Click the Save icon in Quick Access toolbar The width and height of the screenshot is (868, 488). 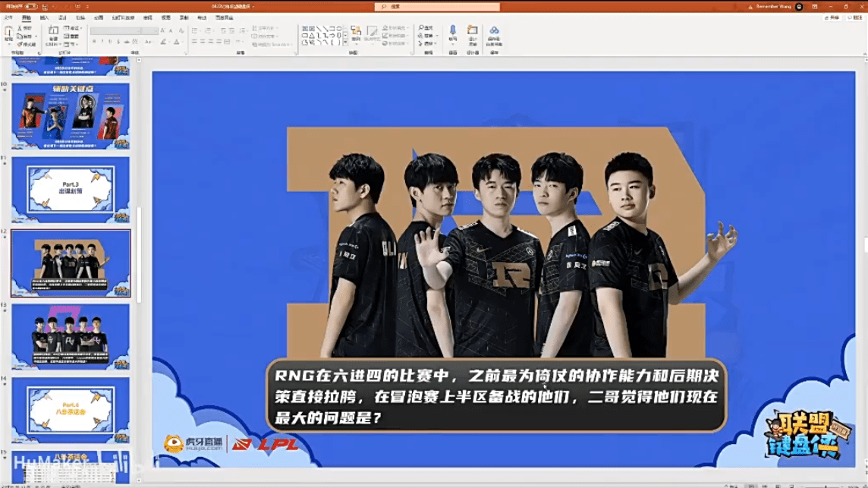pos(45,7)
